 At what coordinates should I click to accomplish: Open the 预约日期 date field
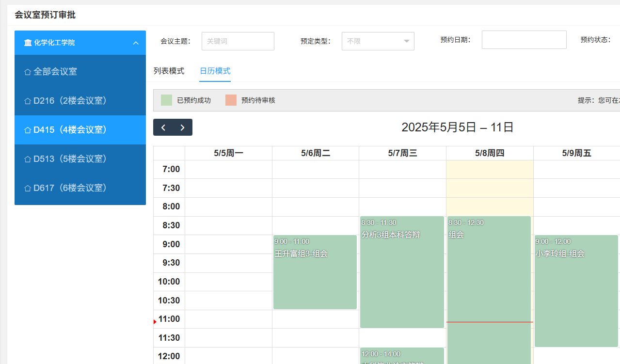tap(524, 40)
